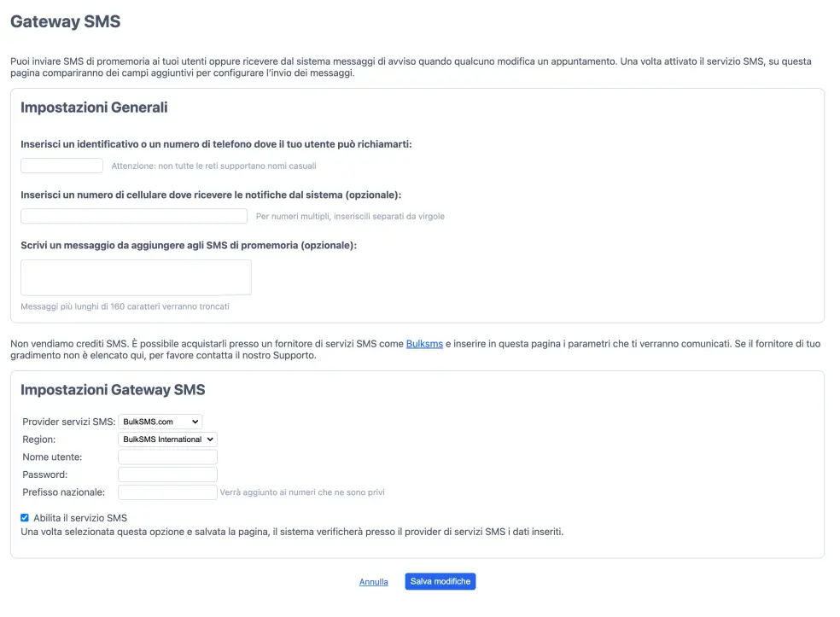
Task: Click the Prefisso nazionale label
Action: (64, 492)
